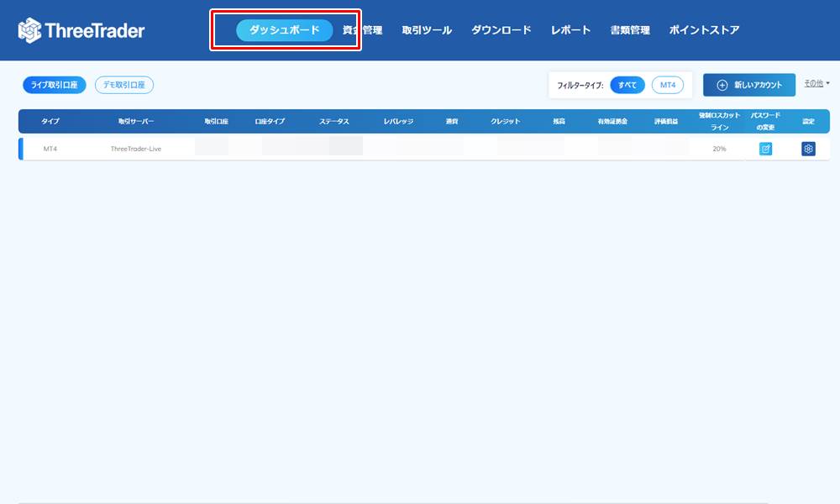Open the レポート menu
Viewport: 840px width, 504px height.
[570, 29]
